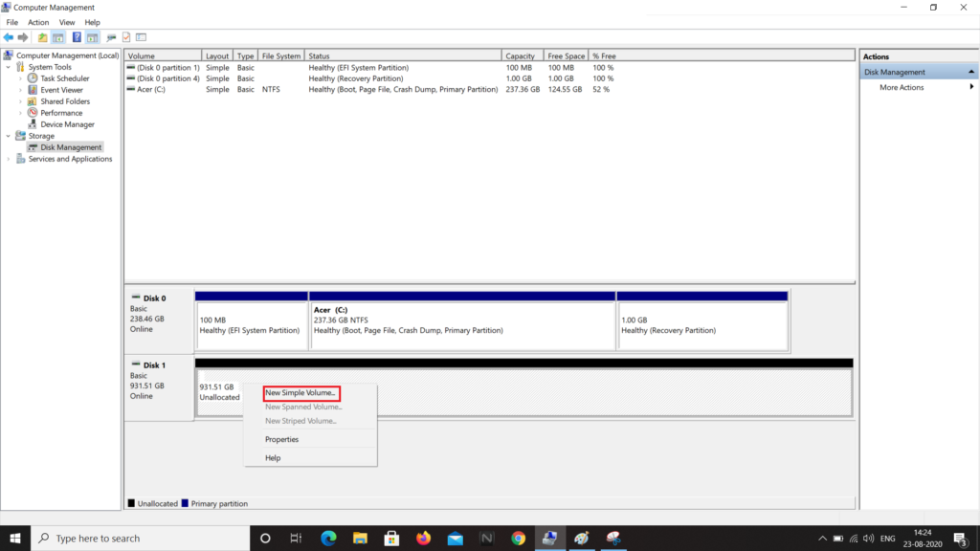980x551 pixels.
Task: Collapse the Disk Management actions section arrow
Action: 971,72
